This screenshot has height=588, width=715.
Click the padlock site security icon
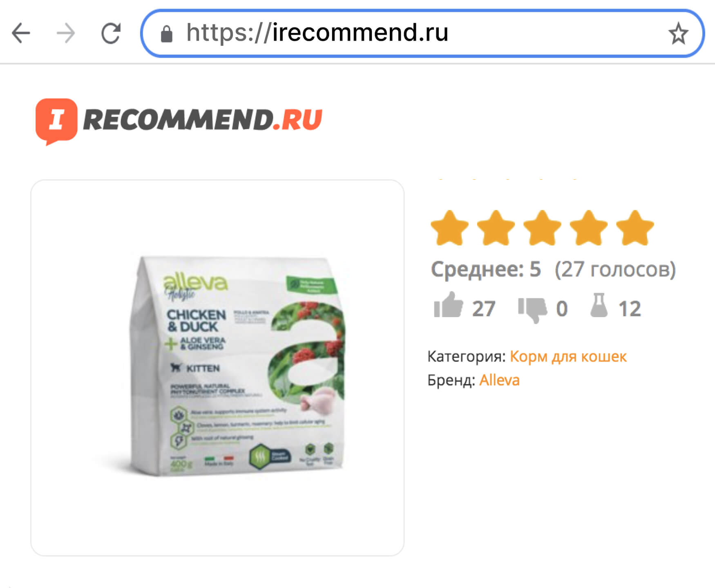click(x=167, y=34)
